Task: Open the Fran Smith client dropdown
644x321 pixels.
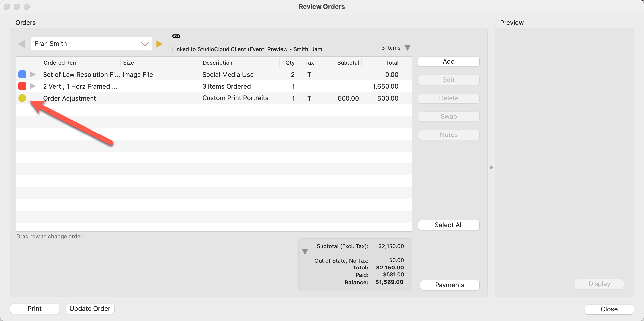Action: point(144,44)
